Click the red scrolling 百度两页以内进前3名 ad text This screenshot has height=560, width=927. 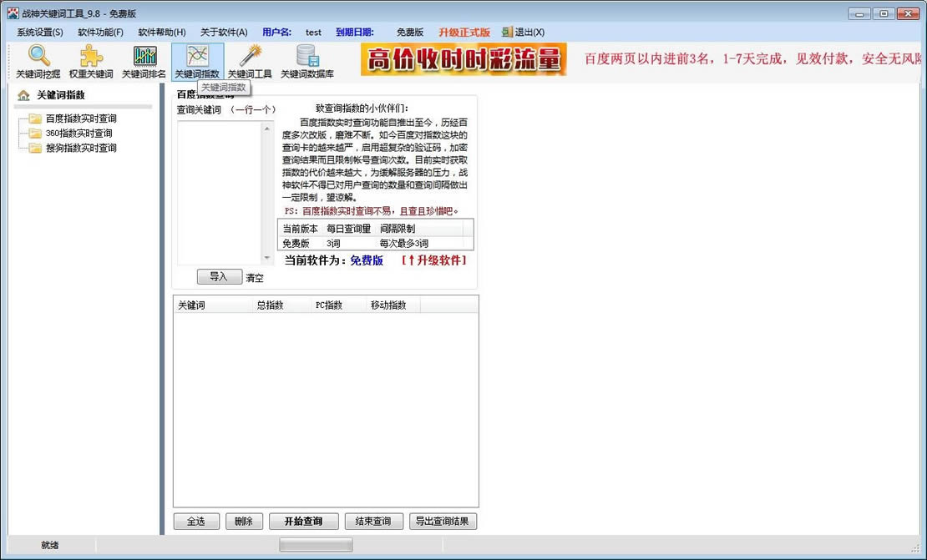(x=753, y=59)
